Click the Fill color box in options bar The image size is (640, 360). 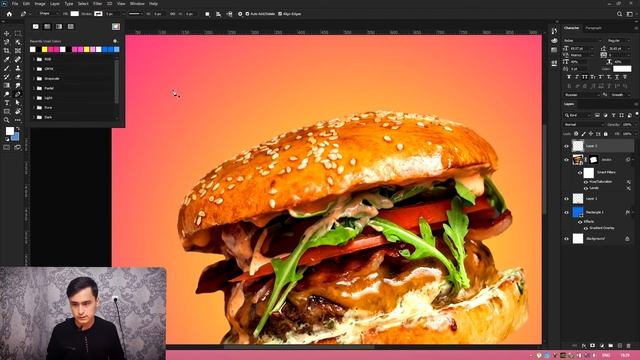pyautogui.click(x=75, y=14)
